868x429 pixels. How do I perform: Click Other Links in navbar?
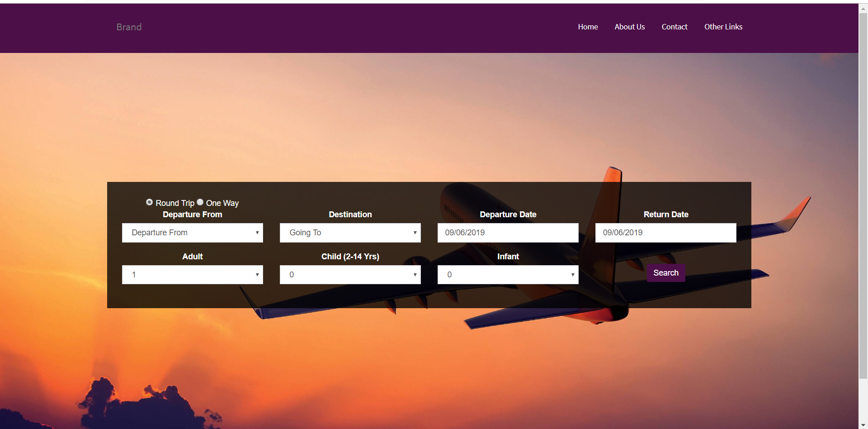[723, 27]
